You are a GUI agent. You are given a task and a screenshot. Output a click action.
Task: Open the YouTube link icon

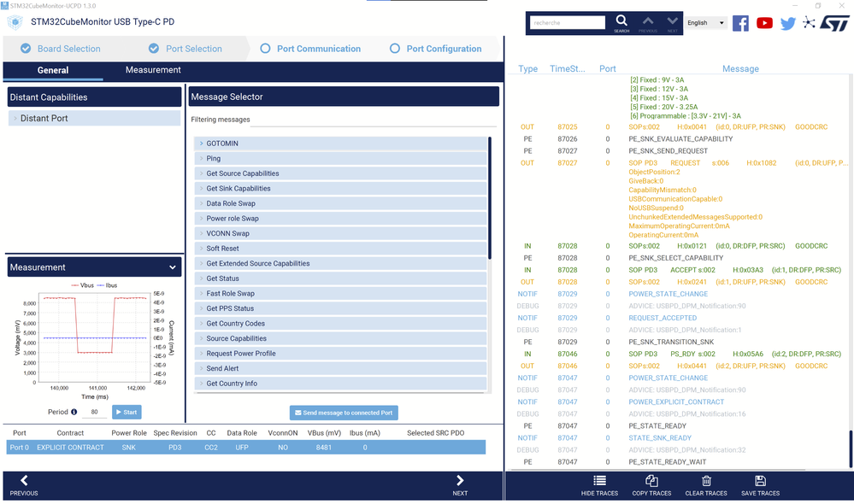click(764, 23)
